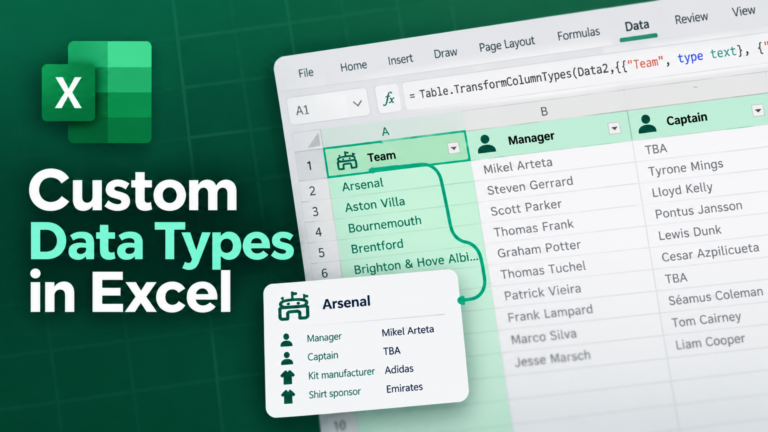Click the select-all corner triangle

point(313,141)
